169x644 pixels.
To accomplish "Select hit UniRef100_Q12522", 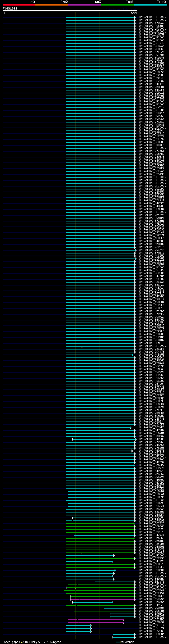I will click(152, 137).
